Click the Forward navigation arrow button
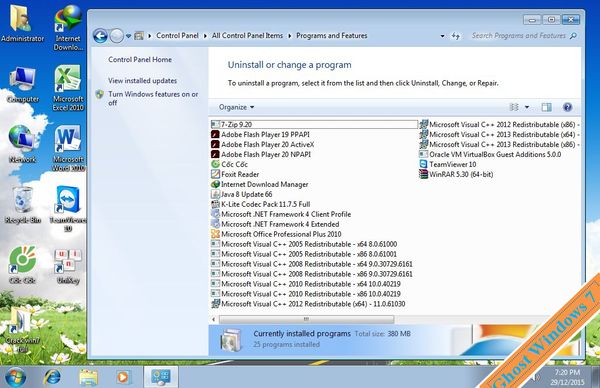This screenshot has height=388, width=600. pos(117,36)
